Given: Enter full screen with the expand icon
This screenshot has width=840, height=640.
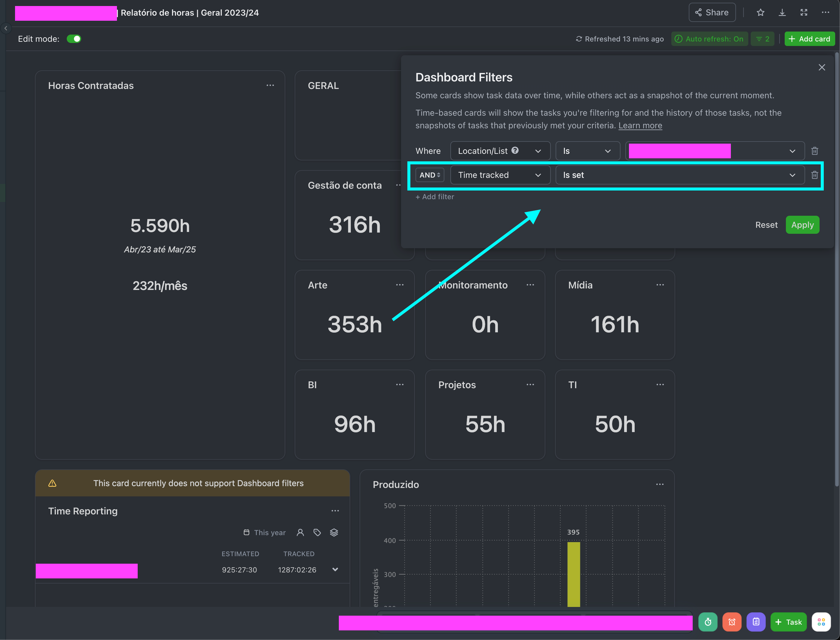Looking at the screenshot, I should click(x=804, y=13).
